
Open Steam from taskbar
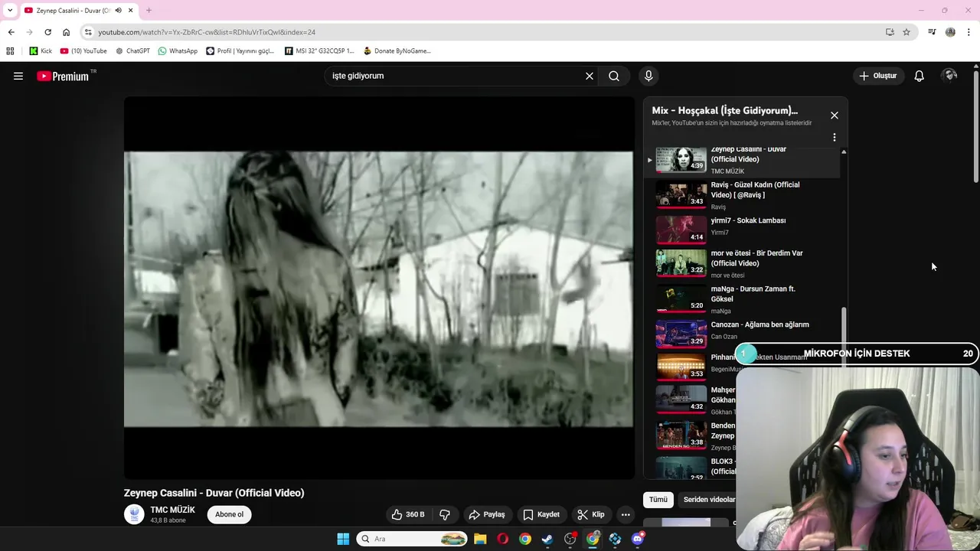click(547, 539)
